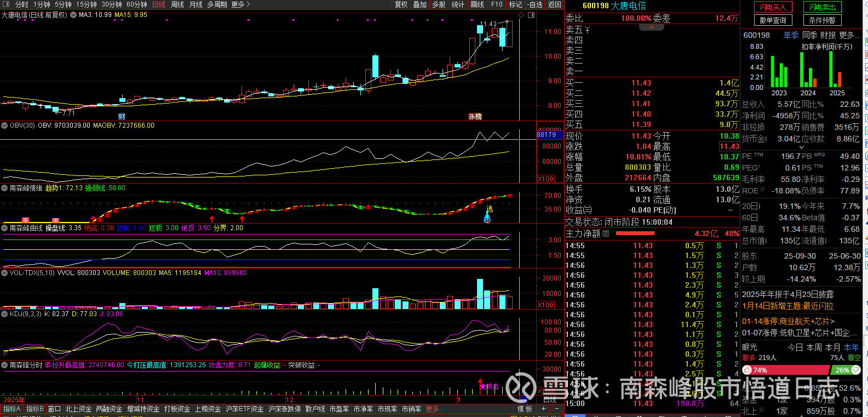This screenshot has width=868, height=417.
Task: Click the minus button to remove sub-chart
Action: tap(556, 409)
